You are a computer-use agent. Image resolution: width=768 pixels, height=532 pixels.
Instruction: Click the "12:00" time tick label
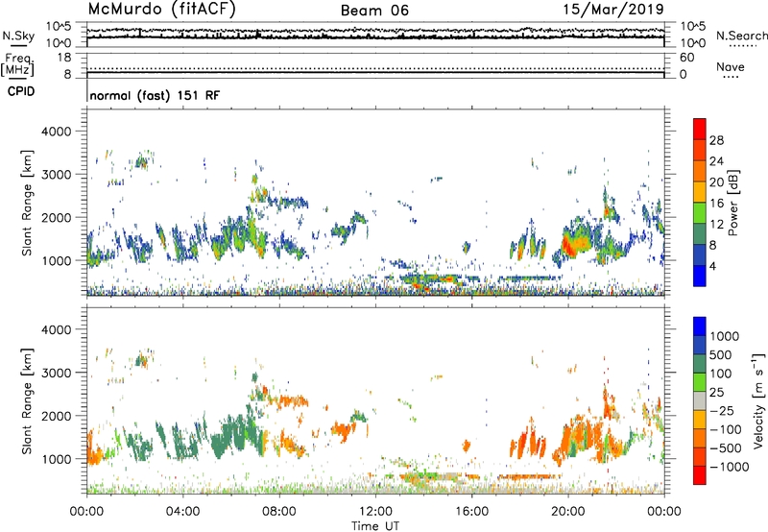[x=375, y=512]
